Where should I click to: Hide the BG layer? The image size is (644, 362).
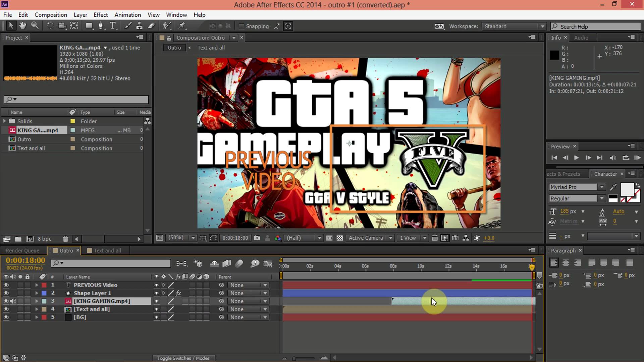[x=6, y=317]
